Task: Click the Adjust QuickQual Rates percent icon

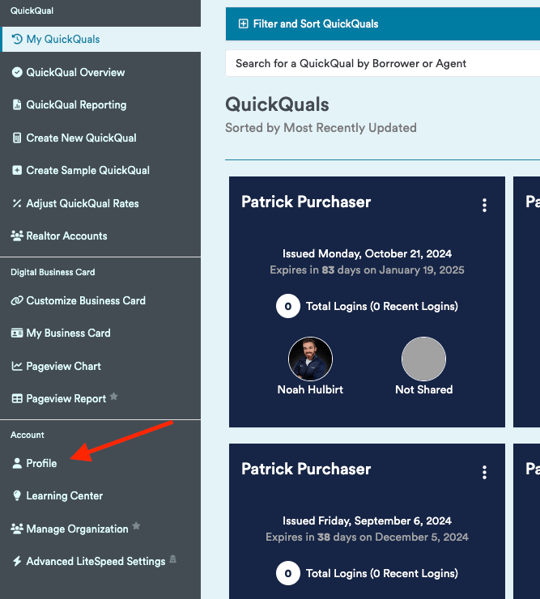Action: (x=17, y=203)
